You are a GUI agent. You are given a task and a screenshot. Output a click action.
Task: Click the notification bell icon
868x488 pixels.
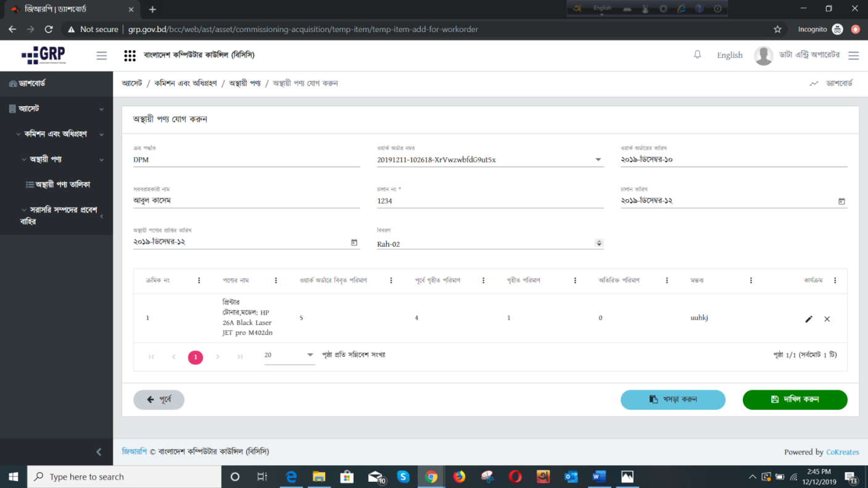[697, 55]
